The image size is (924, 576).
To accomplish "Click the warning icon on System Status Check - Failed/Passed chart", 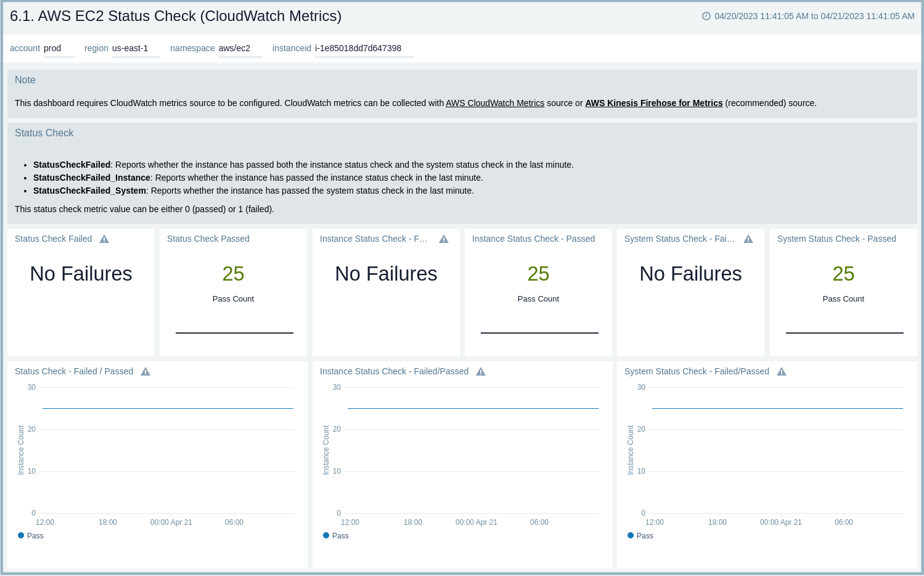I will (x=781, y=371).
